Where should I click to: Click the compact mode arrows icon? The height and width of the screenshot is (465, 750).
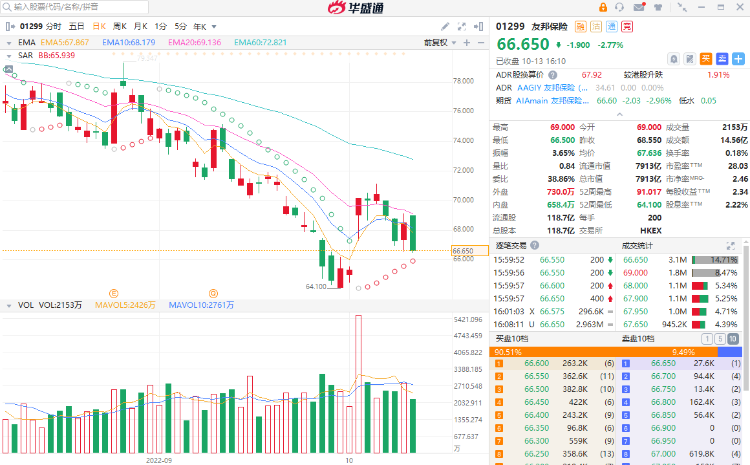tap(683, 7)
